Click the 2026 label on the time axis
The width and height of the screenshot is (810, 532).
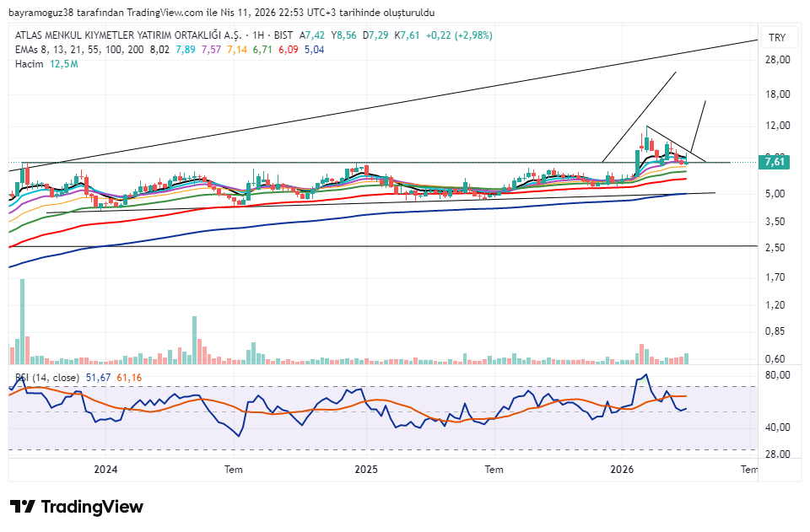(622, 470)
